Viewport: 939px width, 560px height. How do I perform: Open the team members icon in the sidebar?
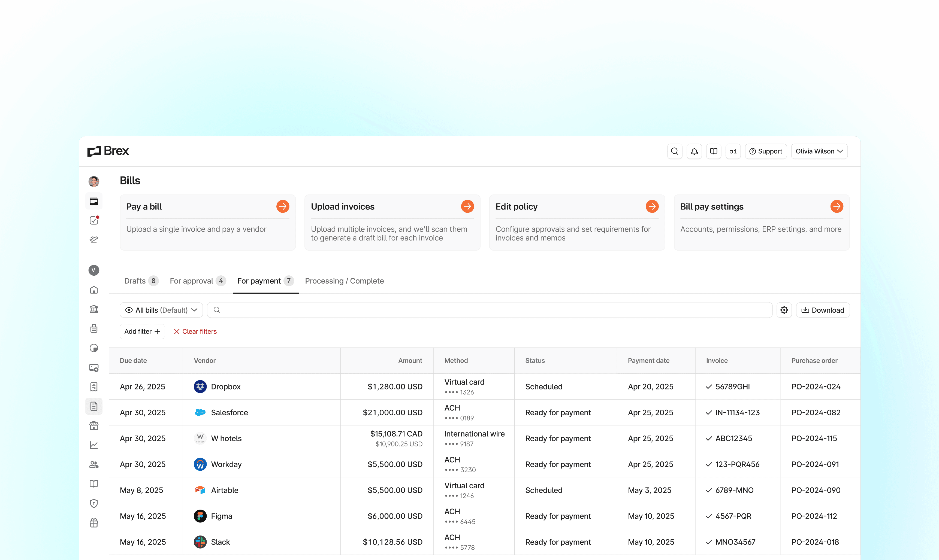point(94,464)
